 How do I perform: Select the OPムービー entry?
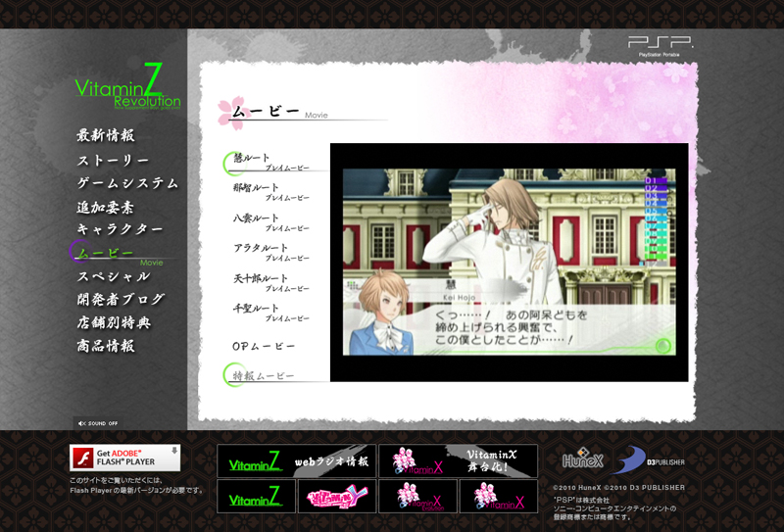click(264, 346)
